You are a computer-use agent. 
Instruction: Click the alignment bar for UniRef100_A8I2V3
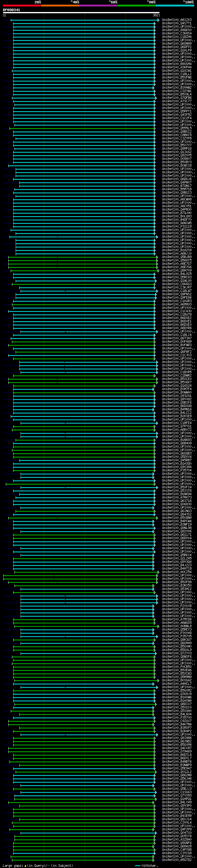click(85, 20)
